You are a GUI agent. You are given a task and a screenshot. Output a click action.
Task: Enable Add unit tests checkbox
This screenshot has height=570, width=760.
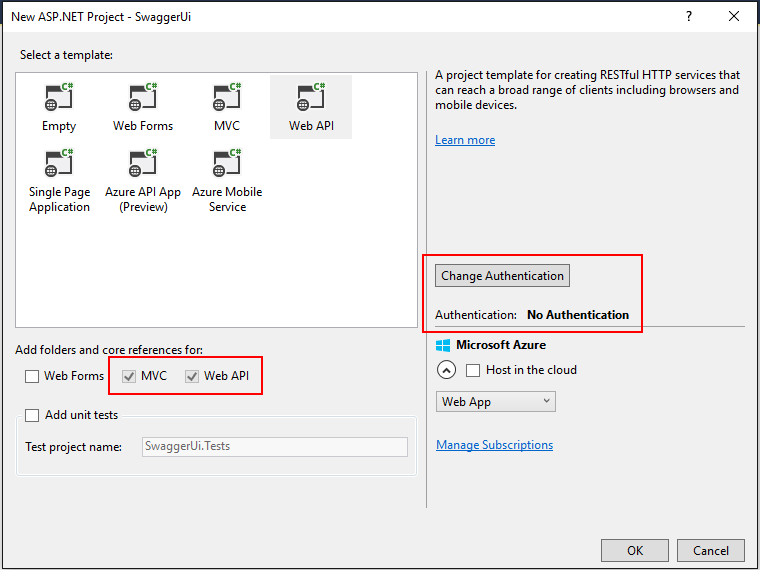coord(32,415)
